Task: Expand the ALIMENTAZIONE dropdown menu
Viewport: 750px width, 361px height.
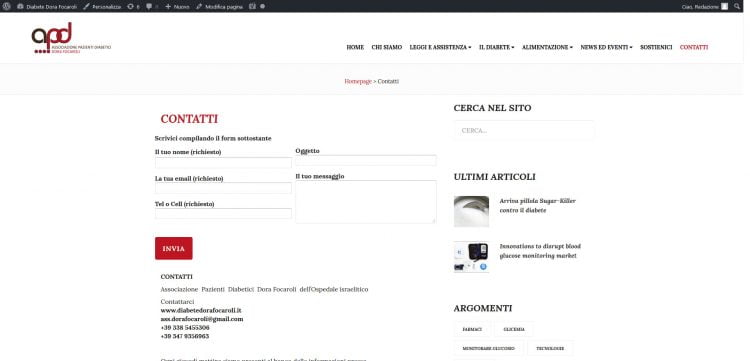Action: pyautogui.click(x=547, y=47)
